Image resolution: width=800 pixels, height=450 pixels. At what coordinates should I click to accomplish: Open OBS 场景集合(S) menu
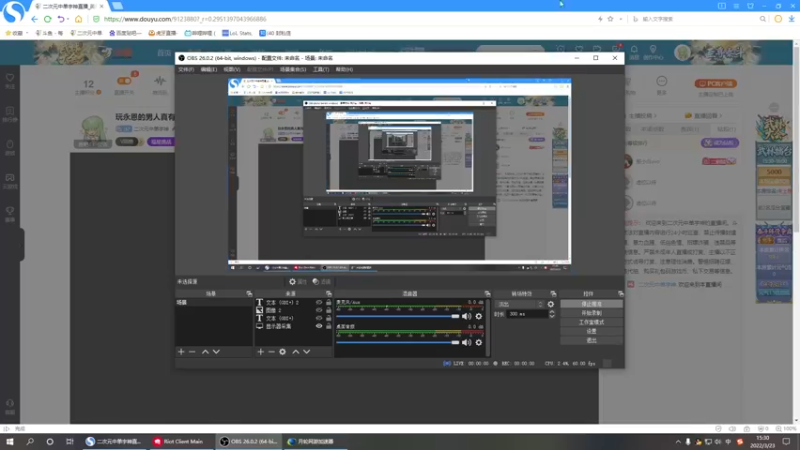[293, 69]
